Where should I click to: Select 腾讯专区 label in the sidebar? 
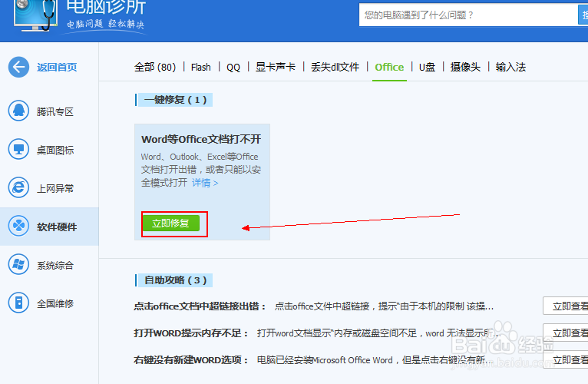pyautogui.click(x=55, y=111)
